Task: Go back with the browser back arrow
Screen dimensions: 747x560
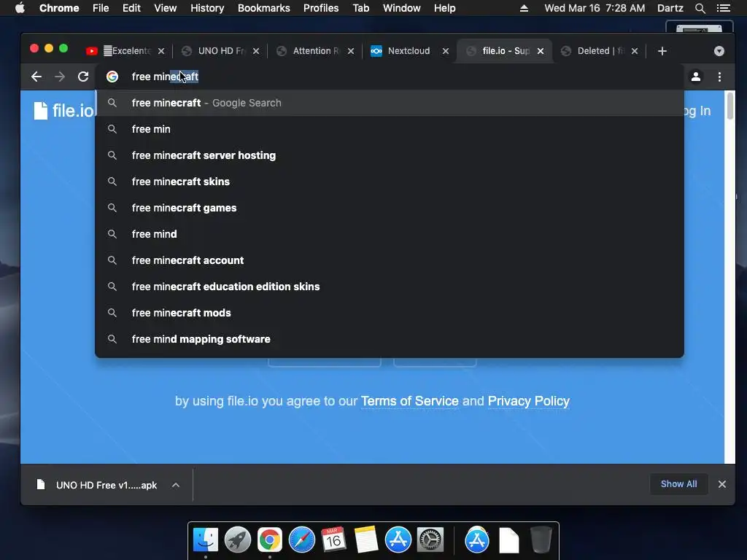Action: 36,77
